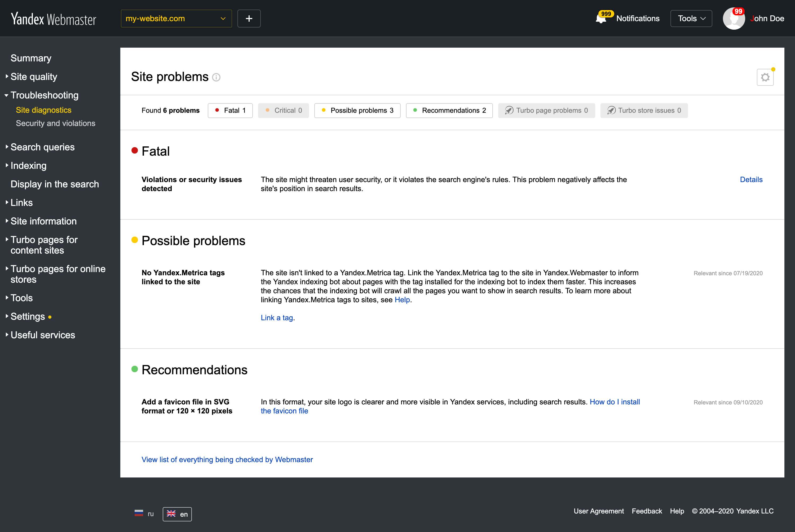Click the Link a tag link
Screen dimensions: 795x532
click(x=277, y=318)
